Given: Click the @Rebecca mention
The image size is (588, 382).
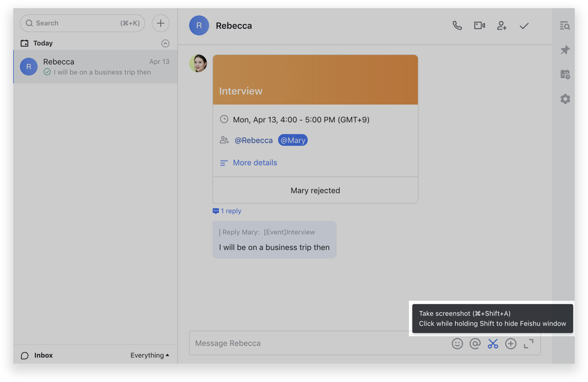Looking at the screenshot, I should [254, 140].
